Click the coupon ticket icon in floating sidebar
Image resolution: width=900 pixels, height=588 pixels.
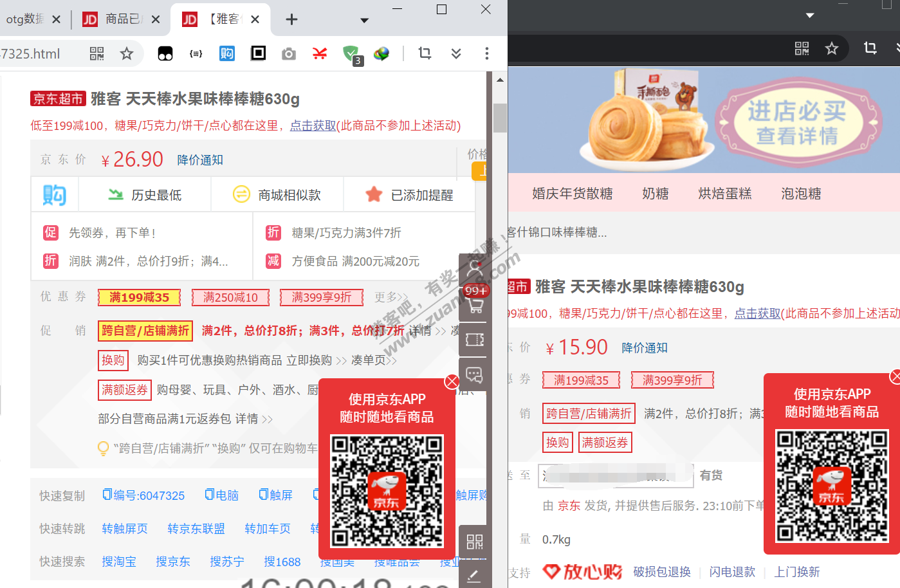[475, 339]
